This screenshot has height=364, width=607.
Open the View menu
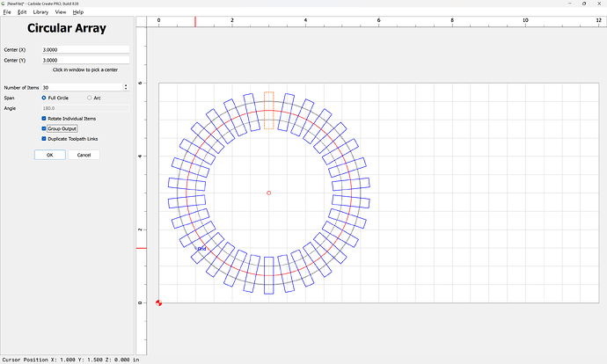(60, 12)
